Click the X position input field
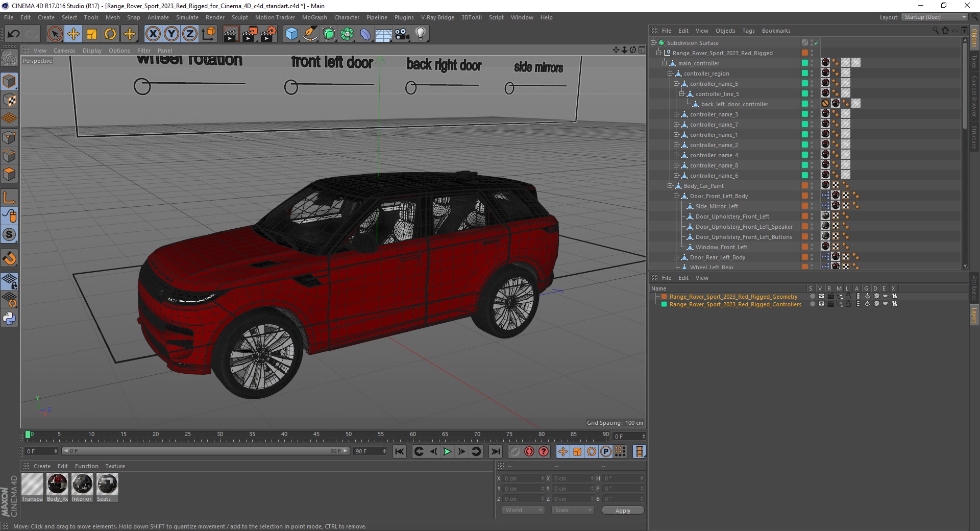Image resolution: width=980 pixels, height=531 pixels. [523, 478]
